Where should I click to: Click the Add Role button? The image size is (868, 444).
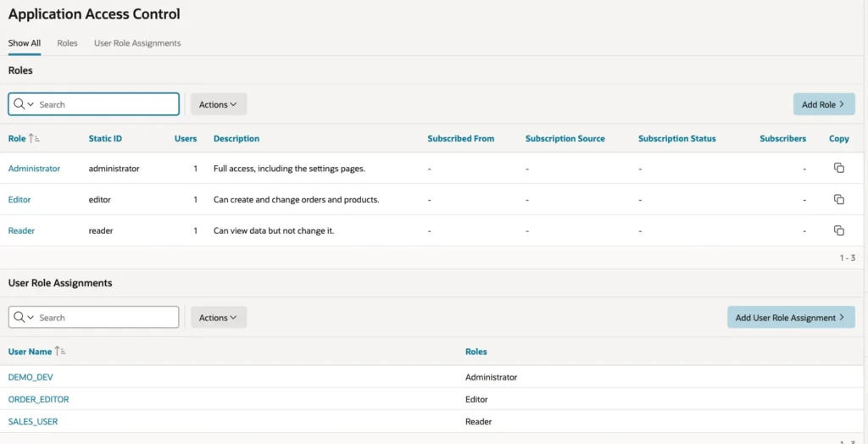824,104
